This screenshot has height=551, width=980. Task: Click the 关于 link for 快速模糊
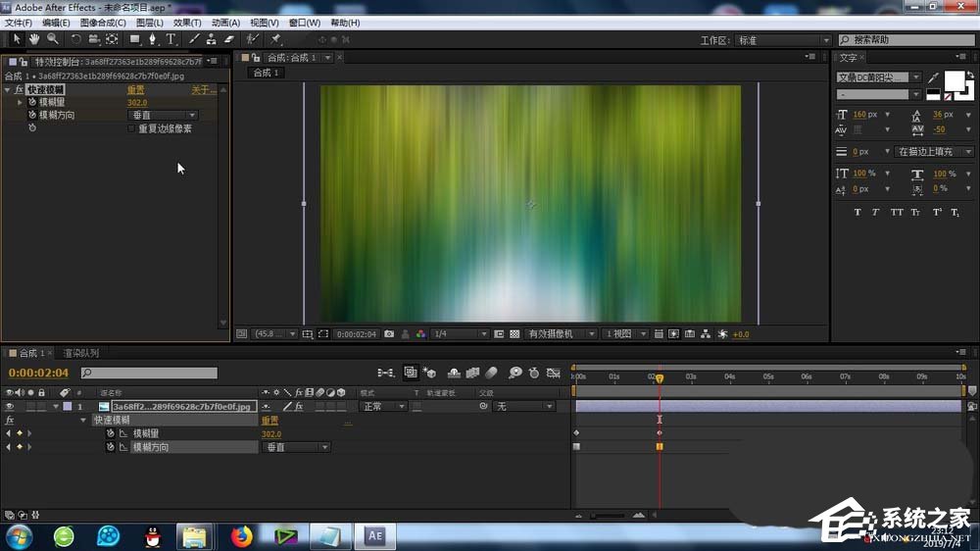(x=202, y=89)
